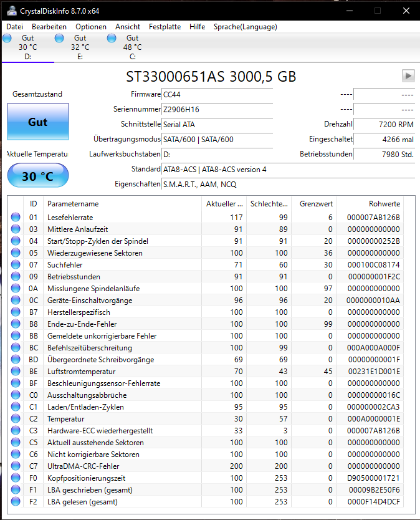
Task: Click status orb of Luftstromtemperatur row
Action: 16,371
